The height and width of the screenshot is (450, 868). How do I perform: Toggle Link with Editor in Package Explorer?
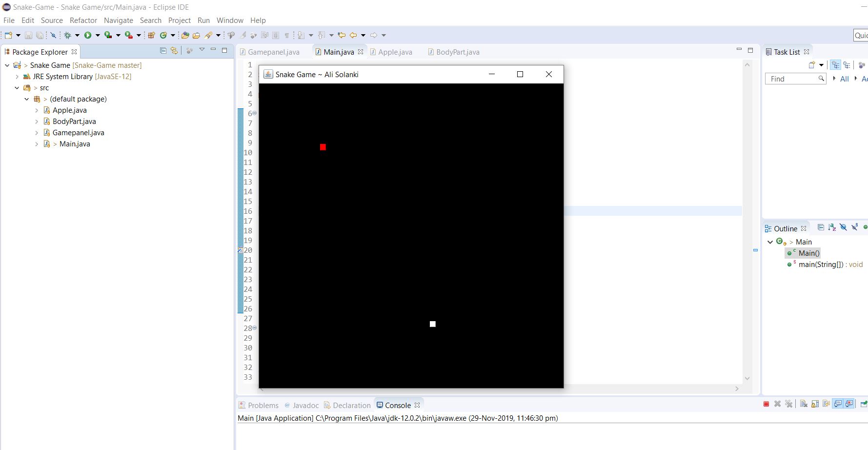click(174, 51)
